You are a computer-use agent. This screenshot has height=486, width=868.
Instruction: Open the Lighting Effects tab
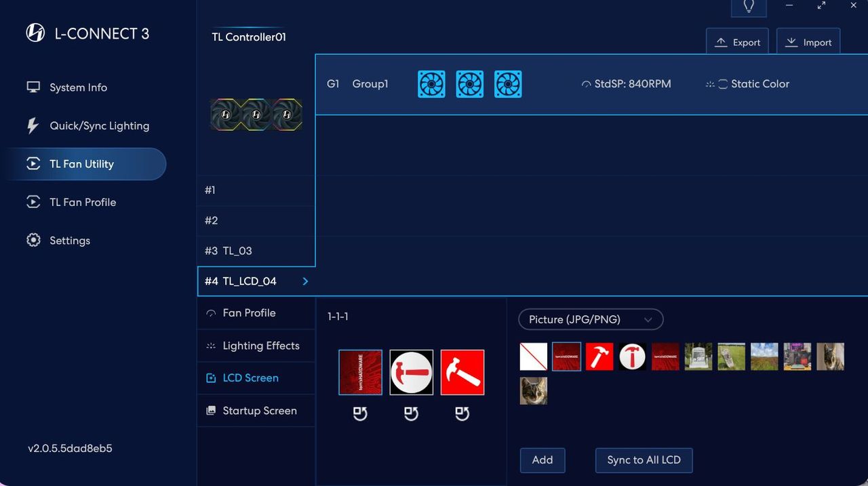coord(256,346)
